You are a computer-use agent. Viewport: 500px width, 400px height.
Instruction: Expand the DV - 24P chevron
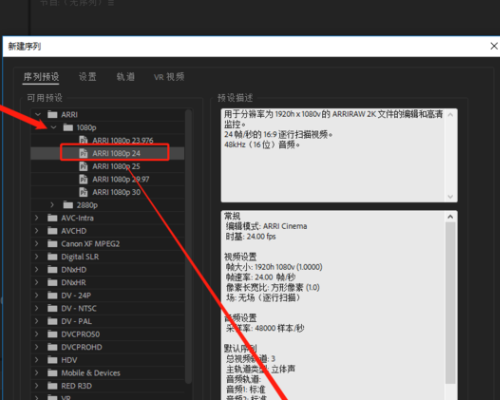(x=37, y=295)
